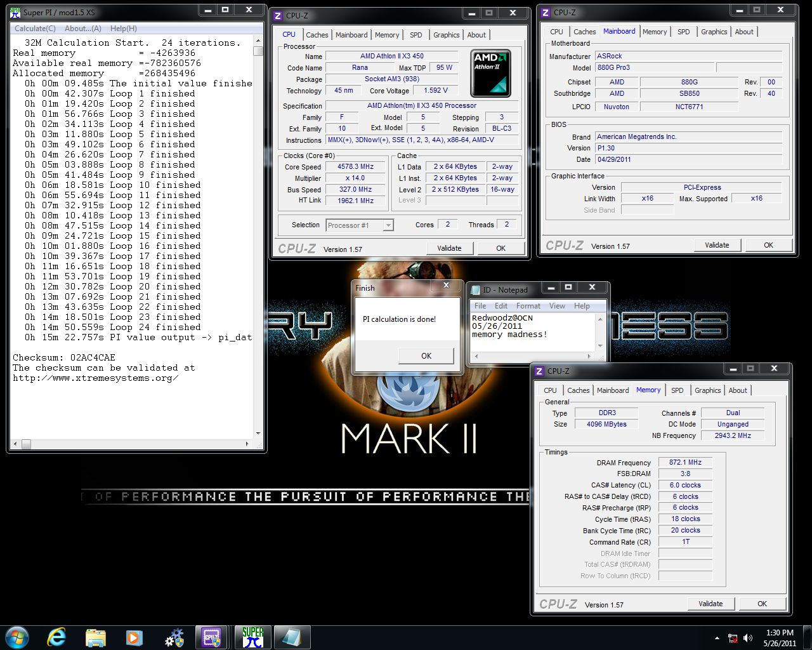812x650 pixels.
Task: Click the Core Voltage 1.592 V value
Action: (x=435, y=91)
